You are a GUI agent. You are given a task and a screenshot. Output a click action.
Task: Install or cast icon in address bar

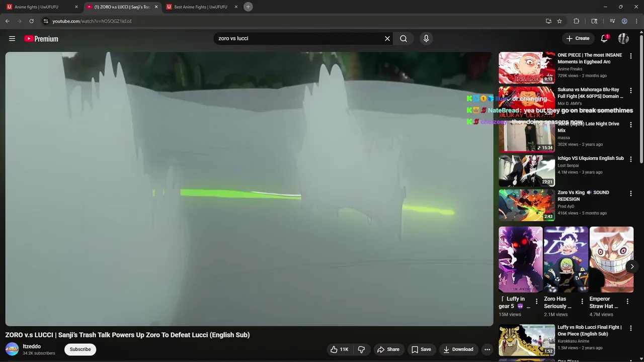point(548,21)
